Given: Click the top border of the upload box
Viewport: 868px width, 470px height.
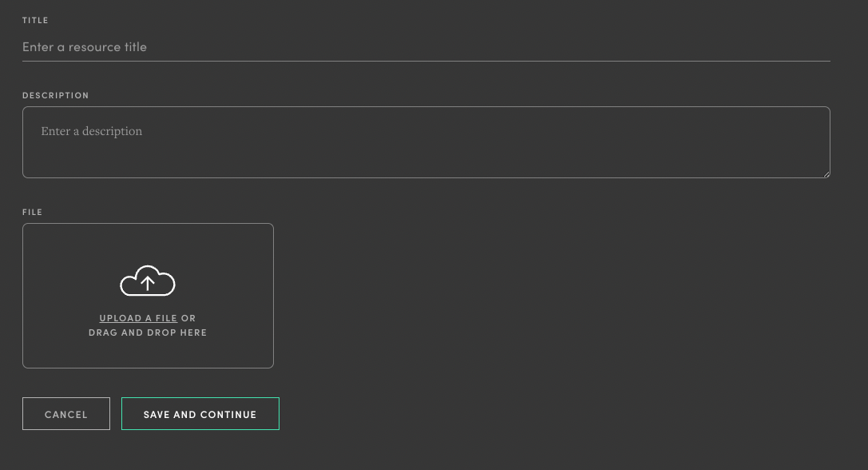Looking at the screenshot, I should pos(148,224).
